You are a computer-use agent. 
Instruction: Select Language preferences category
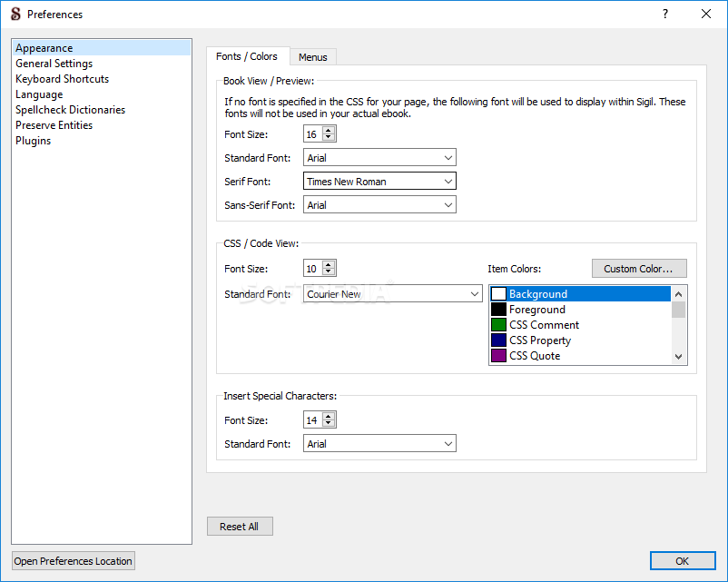pyautogui.click(x=102, y=94)
